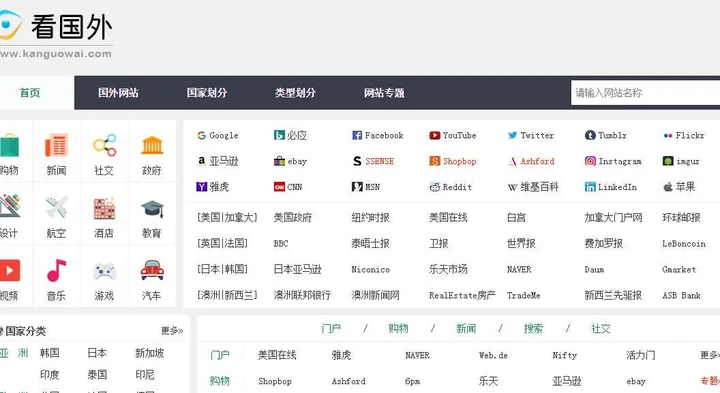Switch to the 新闻 tab in the lower panel header
Image resolution: width=720 pixels, height=393 pixels.
point(466,328)
